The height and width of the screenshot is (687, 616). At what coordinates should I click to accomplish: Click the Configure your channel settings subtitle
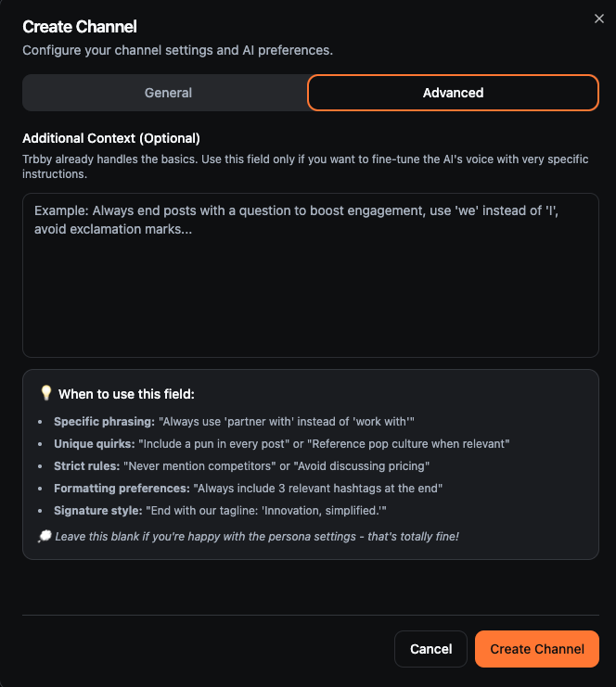(177, 50)
